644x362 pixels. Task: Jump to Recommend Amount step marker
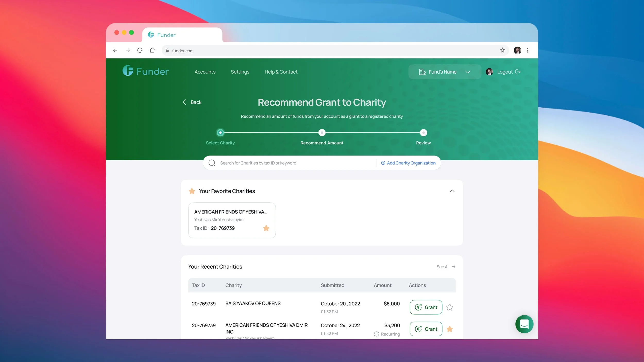click(322, 133)
